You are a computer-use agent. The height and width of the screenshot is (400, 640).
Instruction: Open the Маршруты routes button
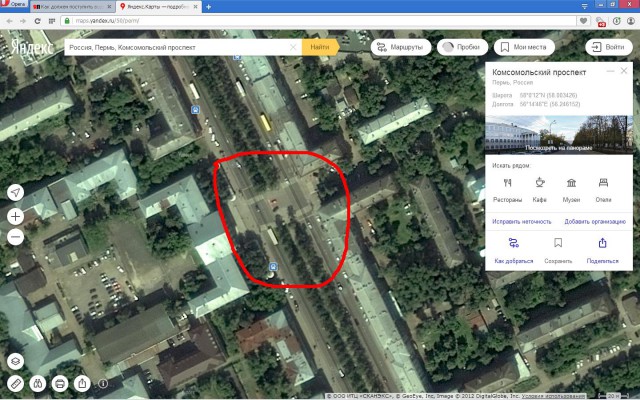click(x=401, y=47)
